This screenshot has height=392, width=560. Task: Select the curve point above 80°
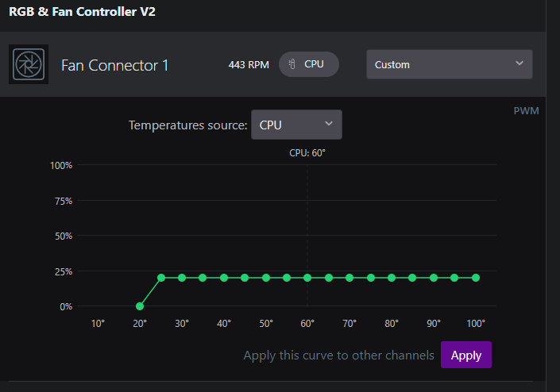click(392, 278)
